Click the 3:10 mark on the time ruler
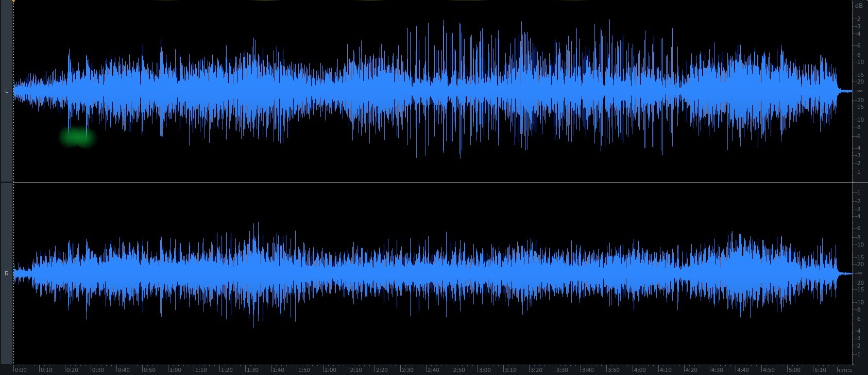The height and width of the screenshot is (375, 868). (x=510, y=370)
